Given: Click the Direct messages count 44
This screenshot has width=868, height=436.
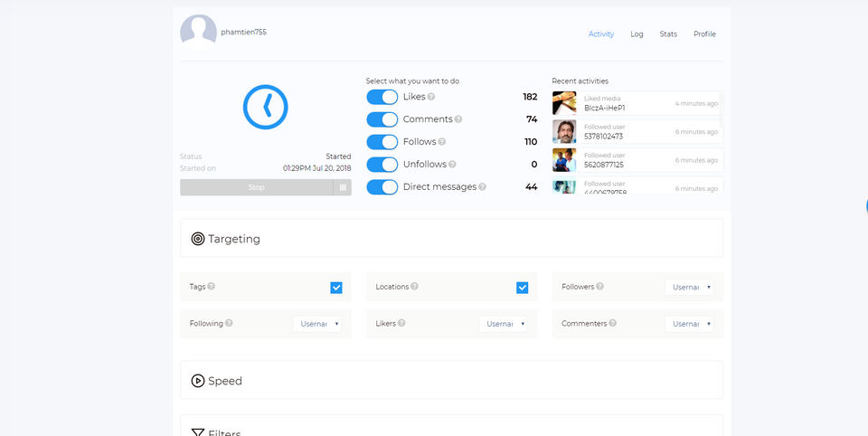Looking at the screenshot, I should (x=532, y=187).
